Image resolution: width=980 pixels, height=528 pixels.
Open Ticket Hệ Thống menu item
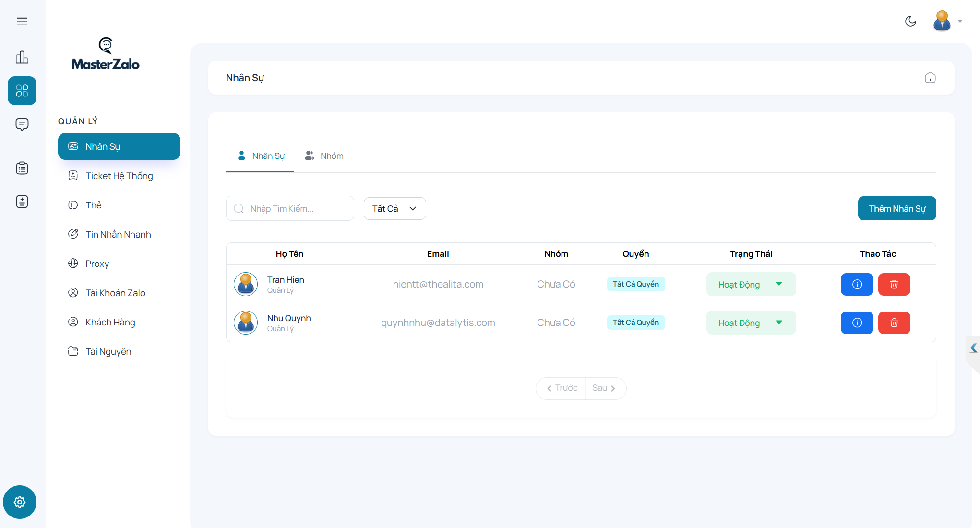119,176
